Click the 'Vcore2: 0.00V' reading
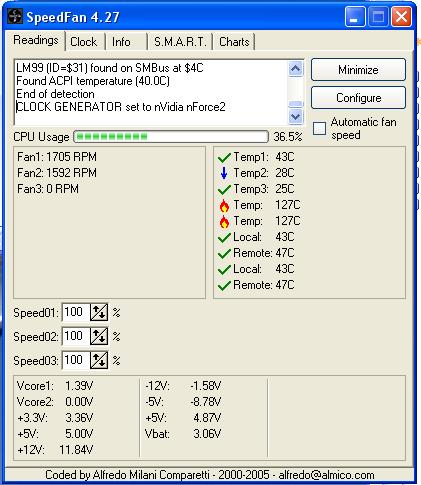Viewport: 421px width, 485px height. [55, 402]
